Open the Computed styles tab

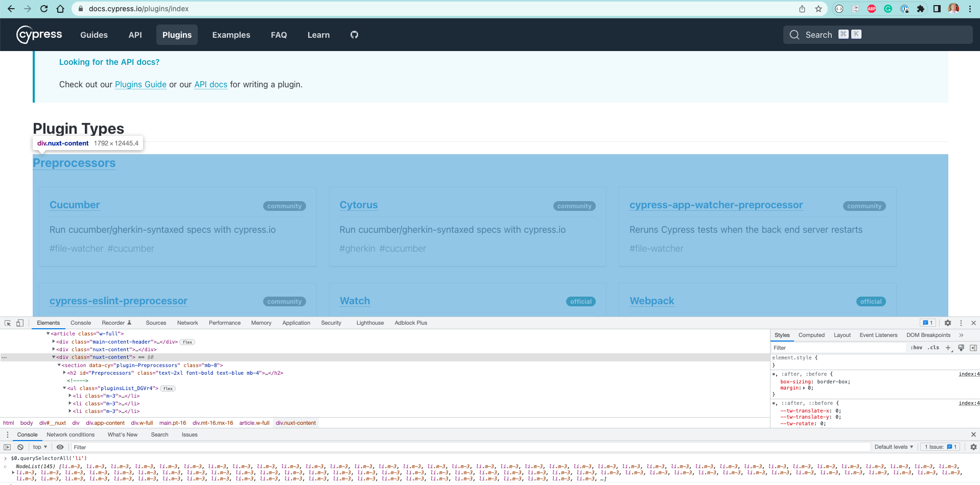811,335
